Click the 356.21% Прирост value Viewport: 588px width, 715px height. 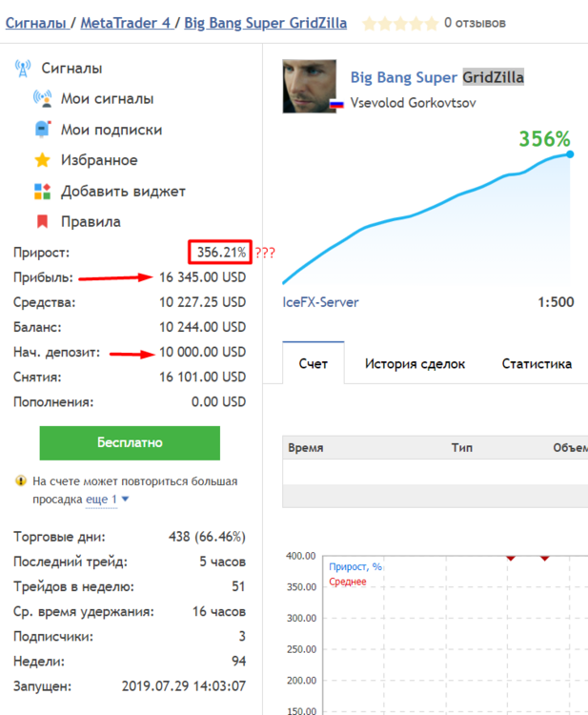[221, 253]
